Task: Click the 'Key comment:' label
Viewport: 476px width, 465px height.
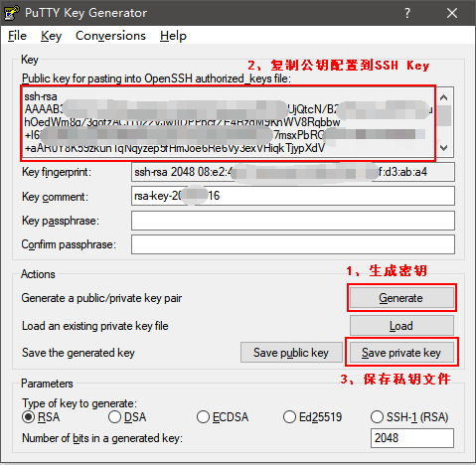Action: coord(55,197)
